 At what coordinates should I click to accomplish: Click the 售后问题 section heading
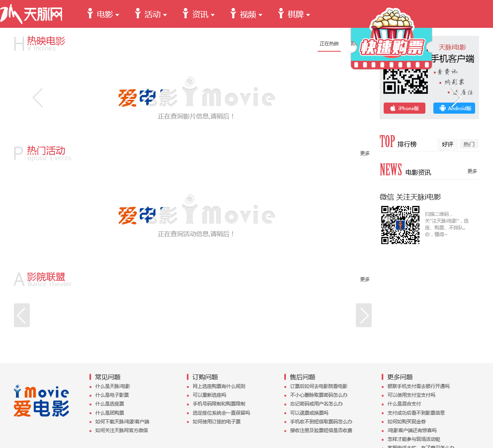tap(303, 377)
